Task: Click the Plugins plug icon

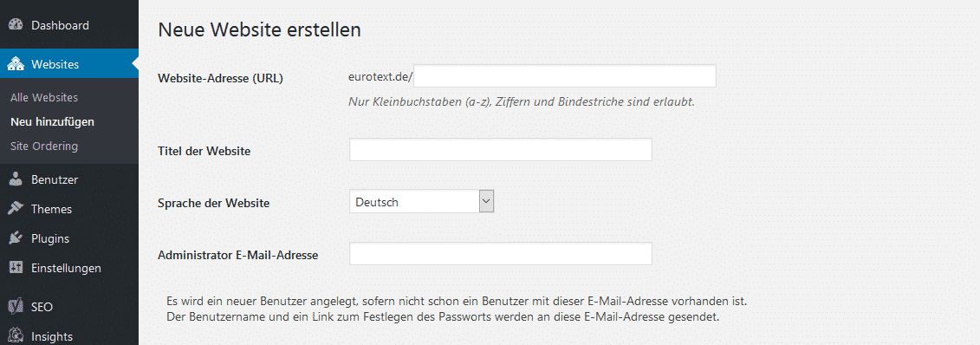Action: click(16, 238)
